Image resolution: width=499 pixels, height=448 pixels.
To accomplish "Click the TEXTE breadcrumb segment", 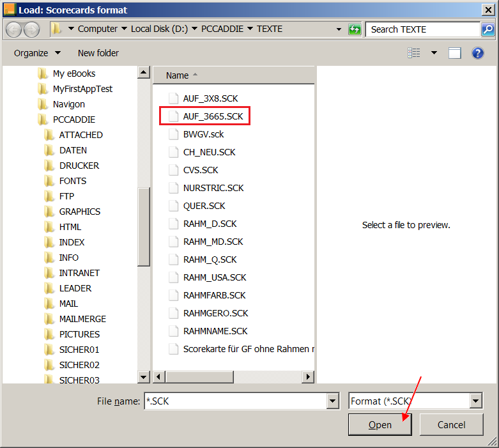I will point(270,29).
